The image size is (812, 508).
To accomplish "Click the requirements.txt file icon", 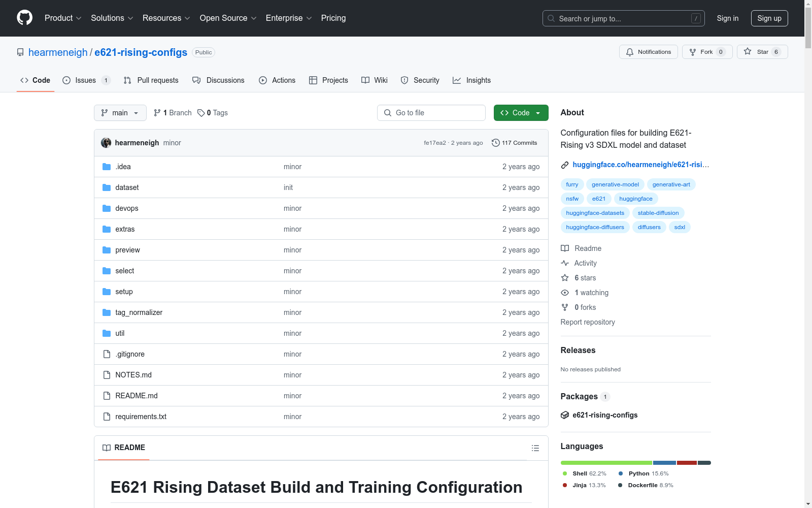I will (107, 417).
